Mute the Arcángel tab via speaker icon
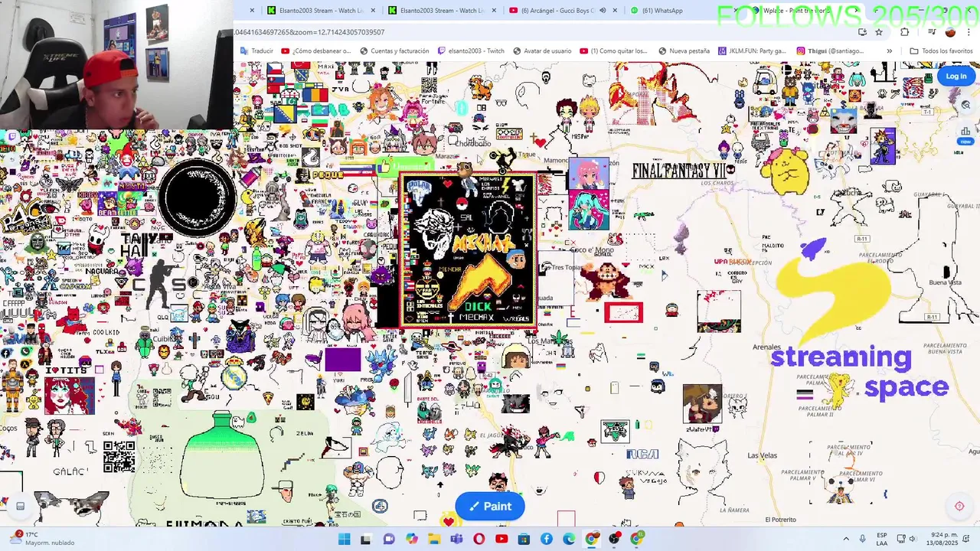 603,11
